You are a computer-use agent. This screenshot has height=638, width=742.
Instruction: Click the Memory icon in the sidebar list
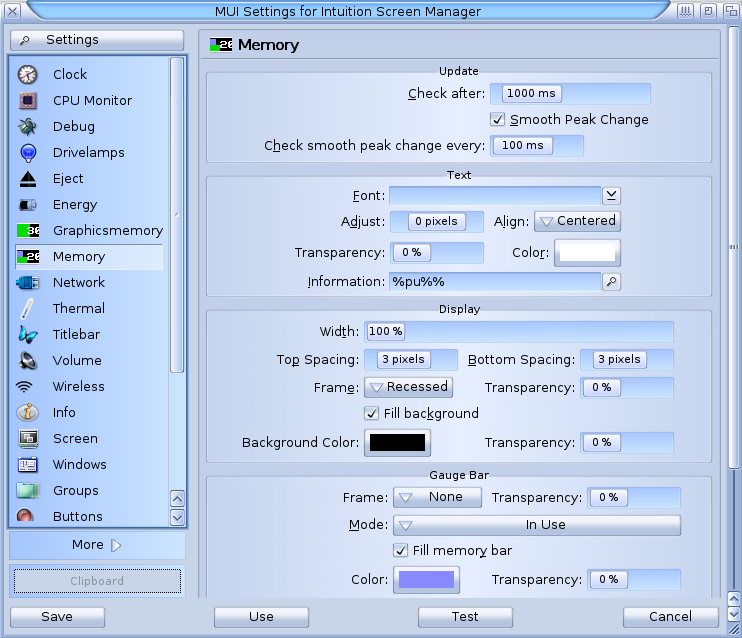click(x=28, y=257)
